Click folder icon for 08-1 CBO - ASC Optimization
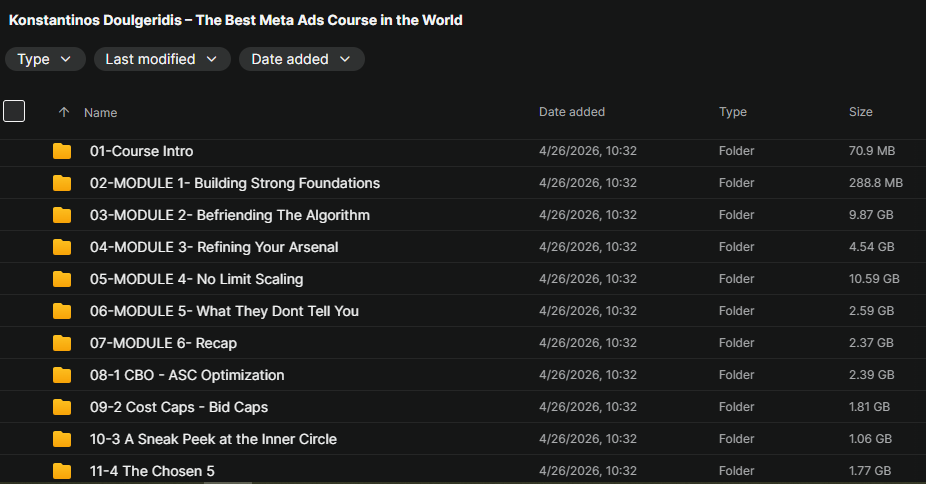The width and height of the screenshot is (926, 484). (x=62, y=375)
